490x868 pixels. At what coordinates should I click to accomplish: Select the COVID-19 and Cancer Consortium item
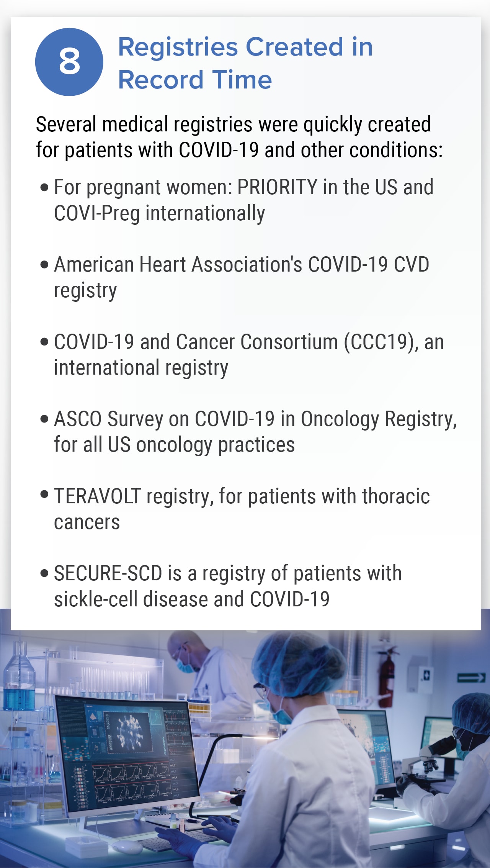[249, 354]
